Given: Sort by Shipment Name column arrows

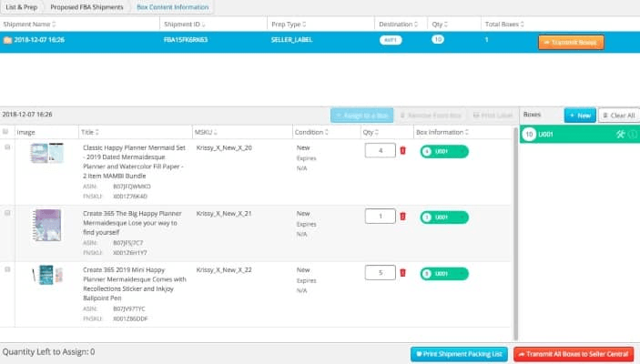Looking at the screenshot, I should pos(54,25).
